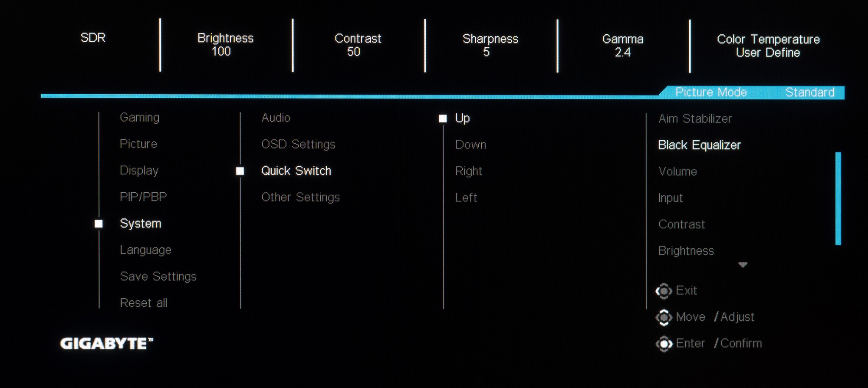Assign Contrast in the function list
This screenshot has height=388, width=868.
(681, 224)
